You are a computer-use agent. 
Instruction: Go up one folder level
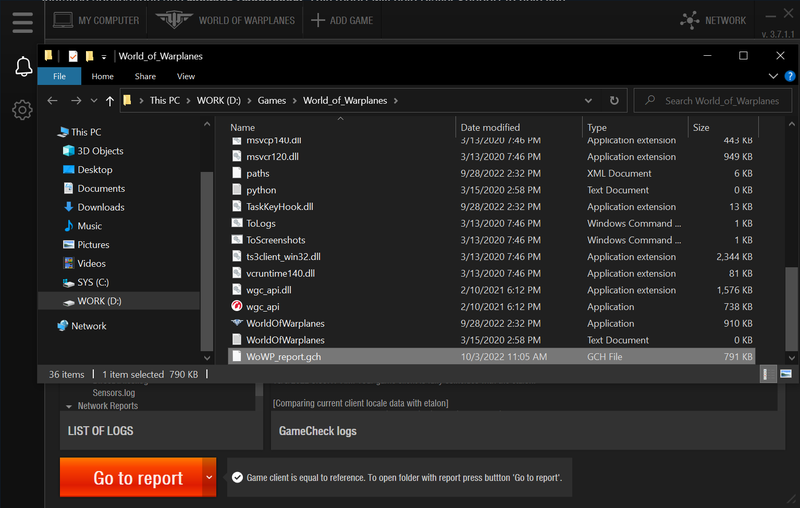click(110, 101)
